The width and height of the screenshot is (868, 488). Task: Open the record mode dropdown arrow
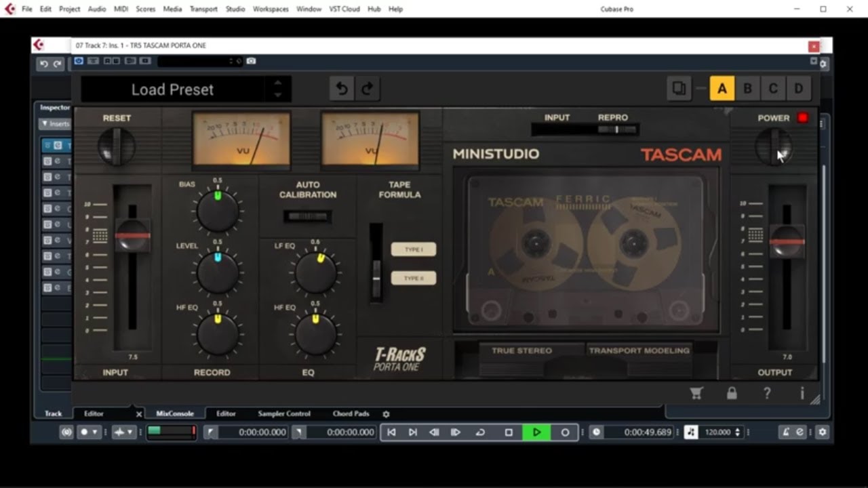(x=94, y=432)
